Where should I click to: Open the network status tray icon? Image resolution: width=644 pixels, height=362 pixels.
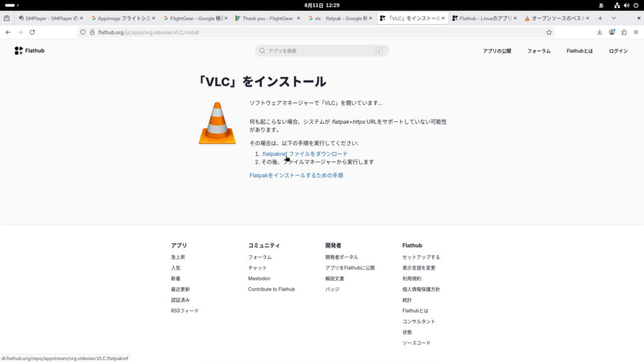point(617,5)
